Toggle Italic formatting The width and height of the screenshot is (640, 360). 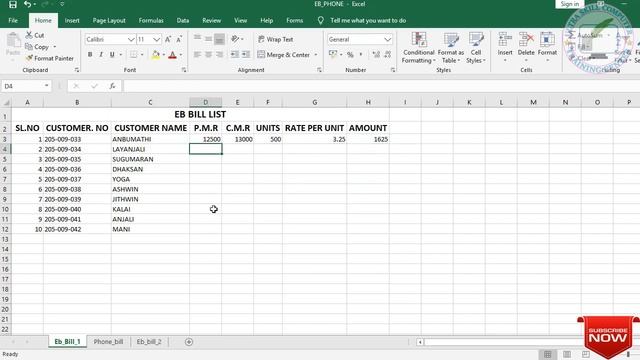point(101,55)
